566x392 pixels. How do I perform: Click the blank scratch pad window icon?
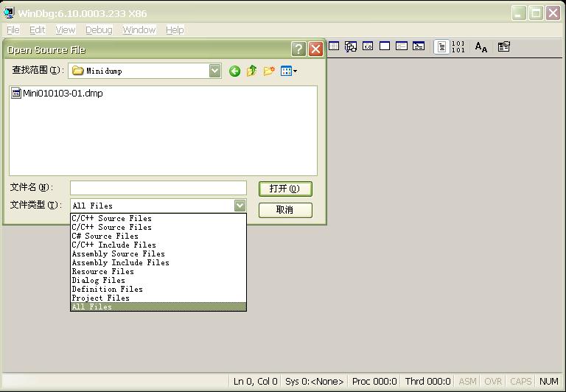[x=385, y=46]
